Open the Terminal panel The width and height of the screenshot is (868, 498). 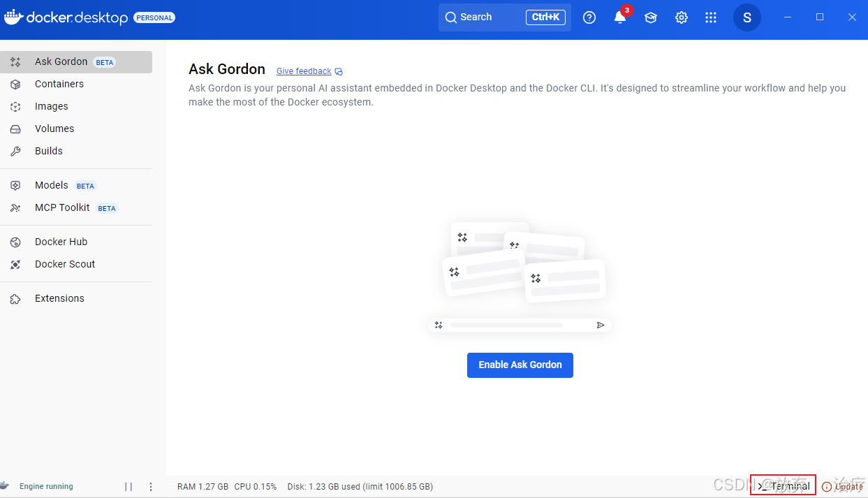(x=784, y=486)
